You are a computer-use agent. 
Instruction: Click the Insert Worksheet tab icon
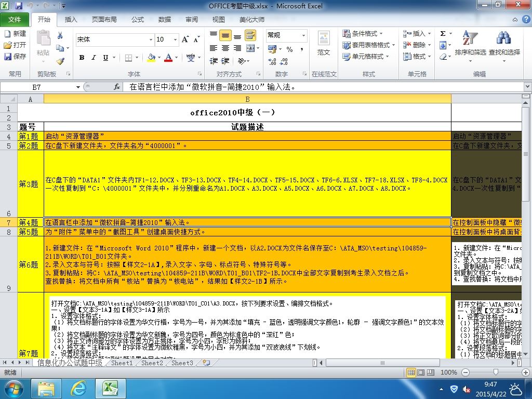pyautogui.click(x=206, y=363)
